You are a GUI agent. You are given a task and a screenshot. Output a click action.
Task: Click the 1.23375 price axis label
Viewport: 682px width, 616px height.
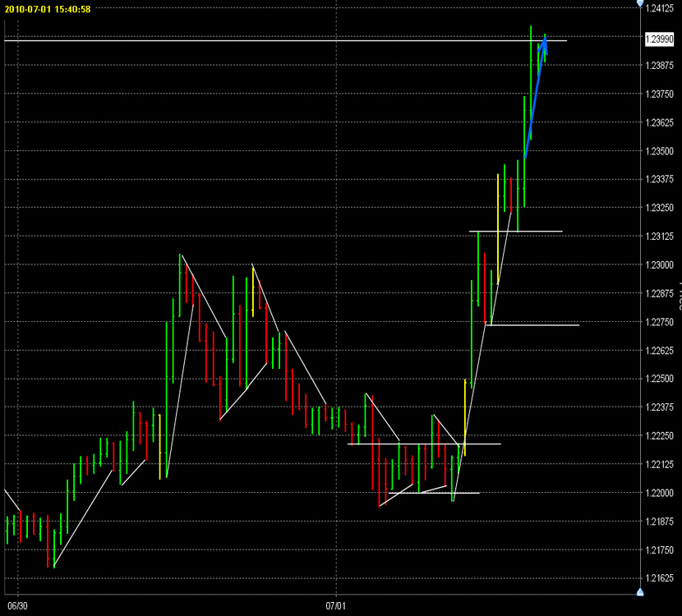click(x=659, y=179)
